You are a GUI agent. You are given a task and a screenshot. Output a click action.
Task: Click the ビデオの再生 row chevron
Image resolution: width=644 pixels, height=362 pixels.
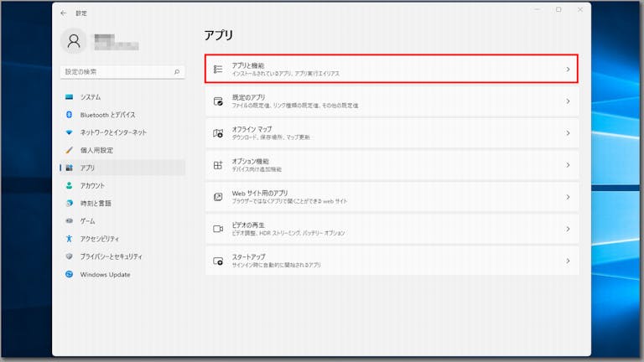click(x=568, y=229)
